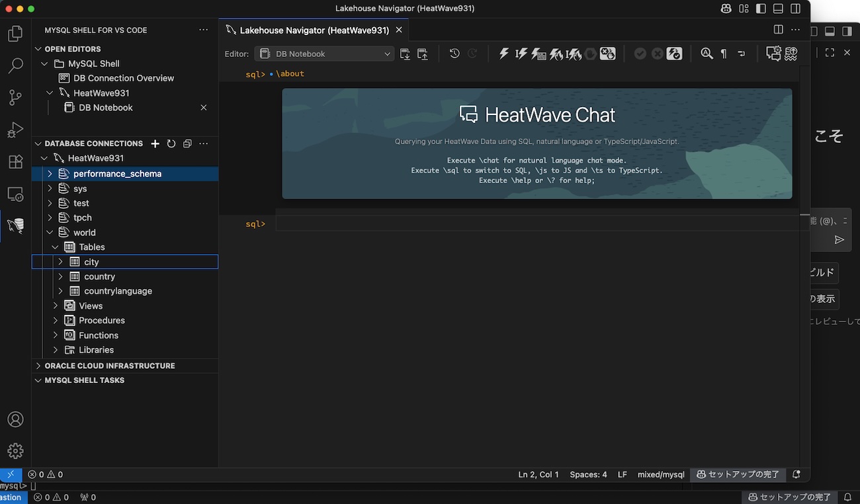
Task: Select the MySQL Shell for VS Code view icon
Action: click(15, 226)
